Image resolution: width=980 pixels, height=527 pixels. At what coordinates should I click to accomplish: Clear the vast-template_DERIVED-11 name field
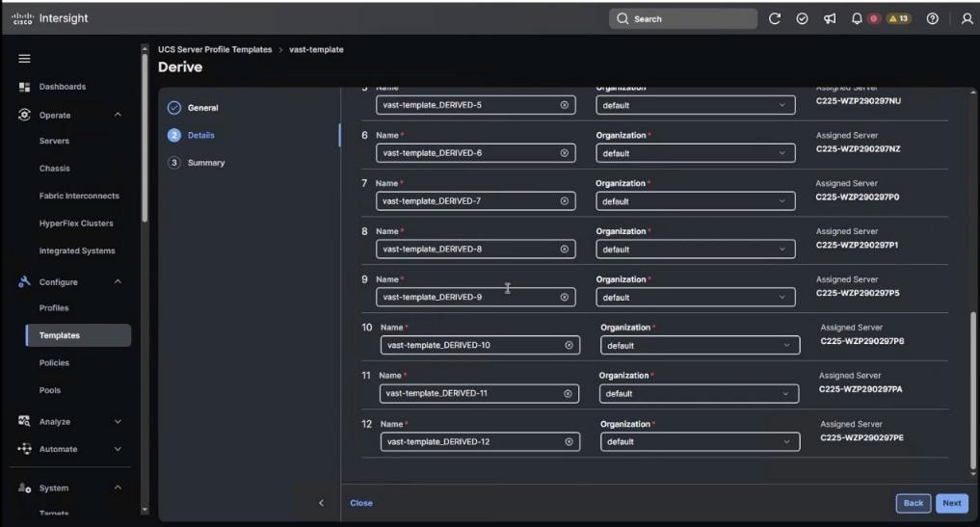568,394
